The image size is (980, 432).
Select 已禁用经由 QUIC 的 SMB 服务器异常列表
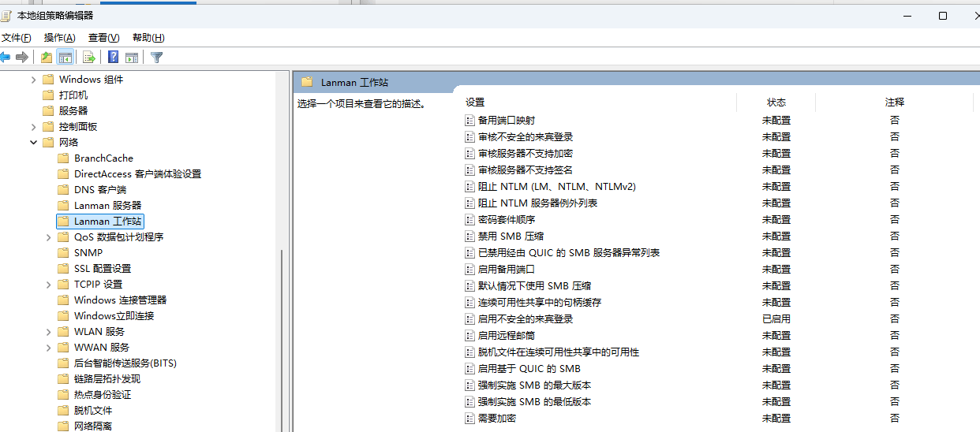coord(569,253)
